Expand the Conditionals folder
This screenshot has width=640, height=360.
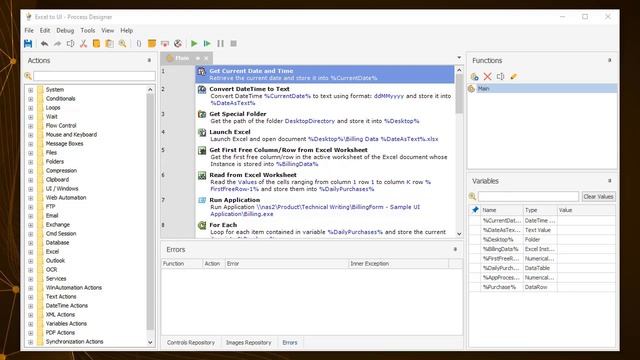click(x=31, y=99)
